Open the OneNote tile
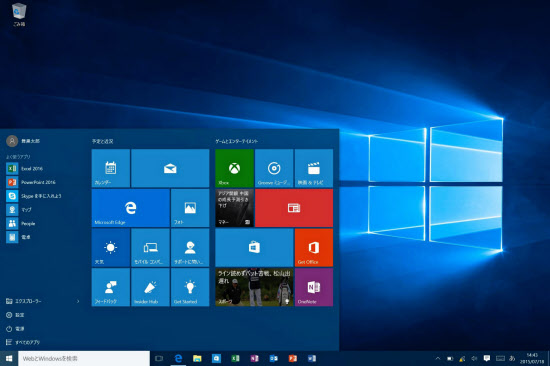The image size is (550, 366). tap(314, 287)
